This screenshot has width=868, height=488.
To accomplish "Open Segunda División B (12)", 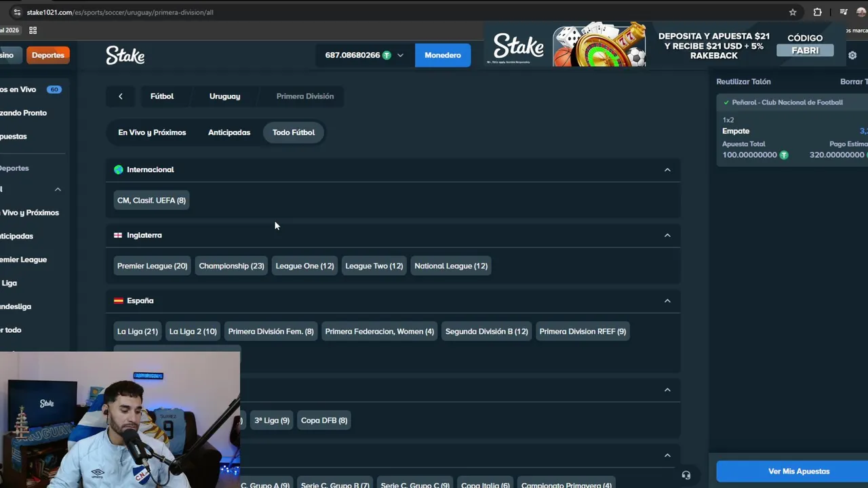I will (486, 331).
